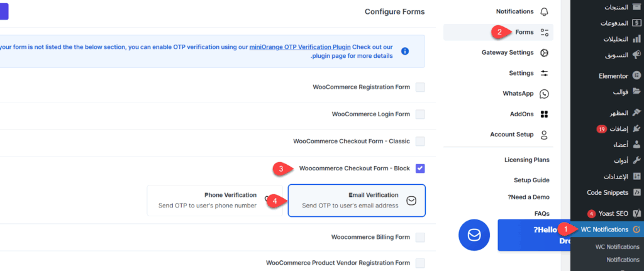Viewport: 644px width, 271px height.
Task: Click the WhatsApp icon in plugin menu
Action: pos(545,94)
